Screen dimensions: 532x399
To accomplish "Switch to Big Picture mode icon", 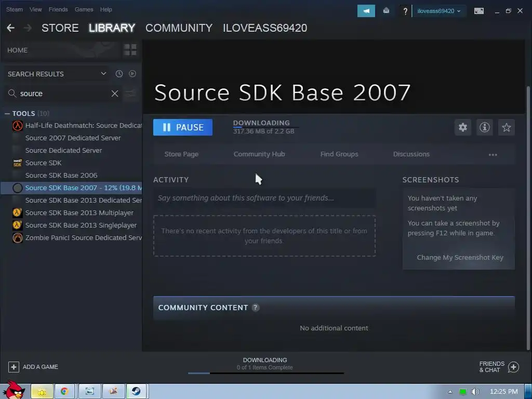I will pyautogui.click(x=478, y=11).
